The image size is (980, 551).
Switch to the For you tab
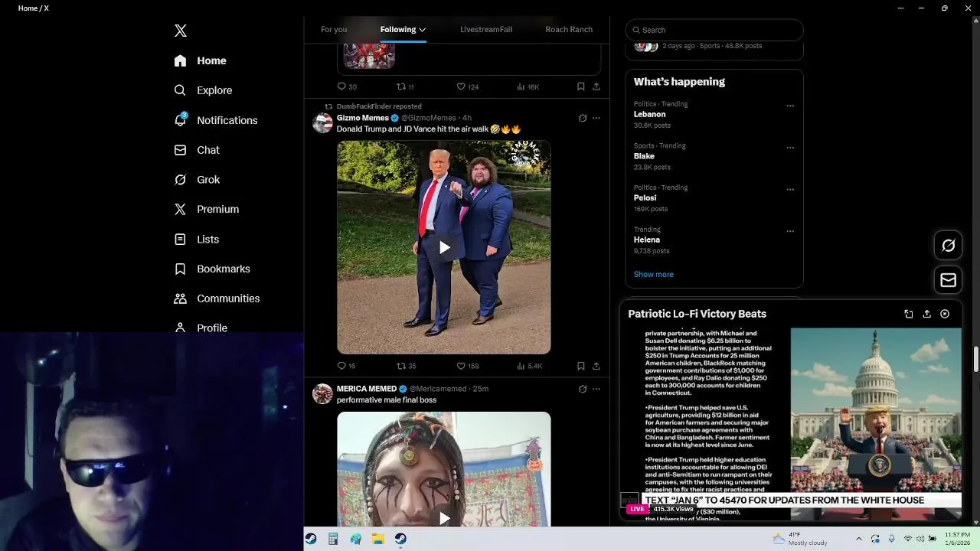pyautogui.click(x=334, y=29)
